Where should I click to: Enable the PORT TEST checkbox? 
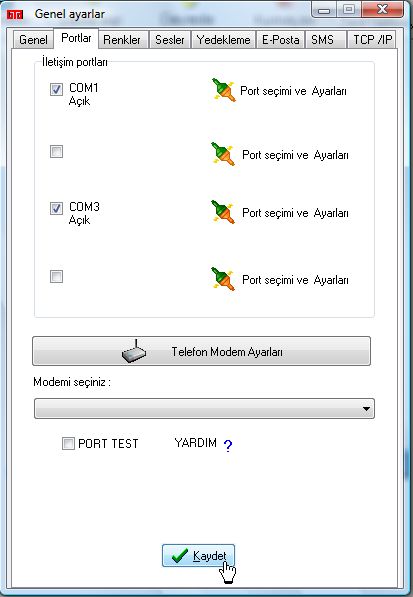coord(68,444)
